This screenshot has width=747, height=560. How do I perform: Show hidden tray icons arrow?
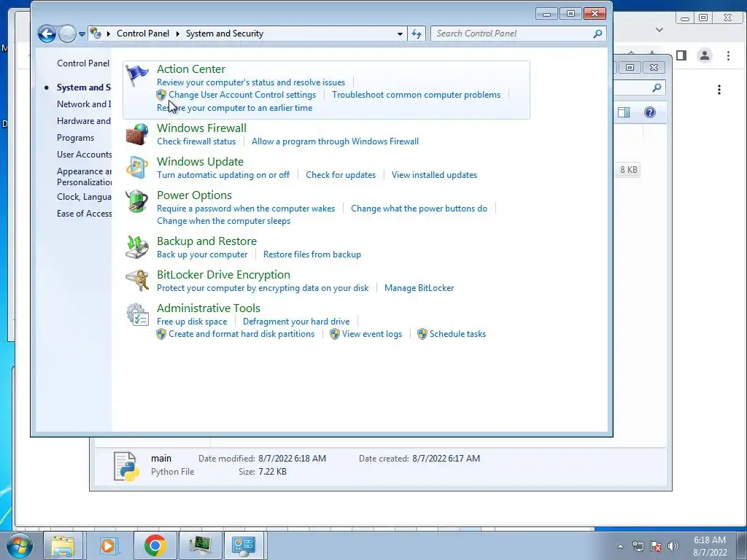[x=620, y=546]
